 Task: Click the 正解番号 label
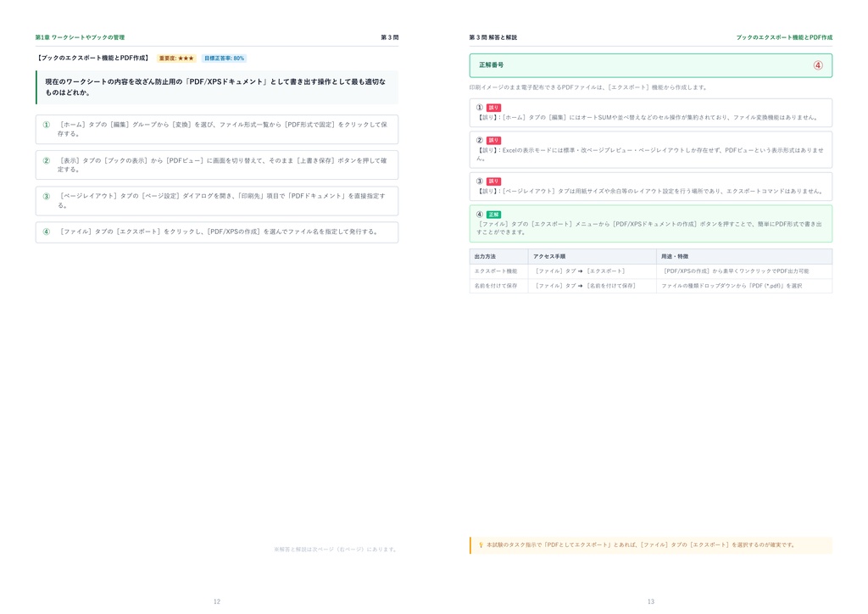coord(491,65)
